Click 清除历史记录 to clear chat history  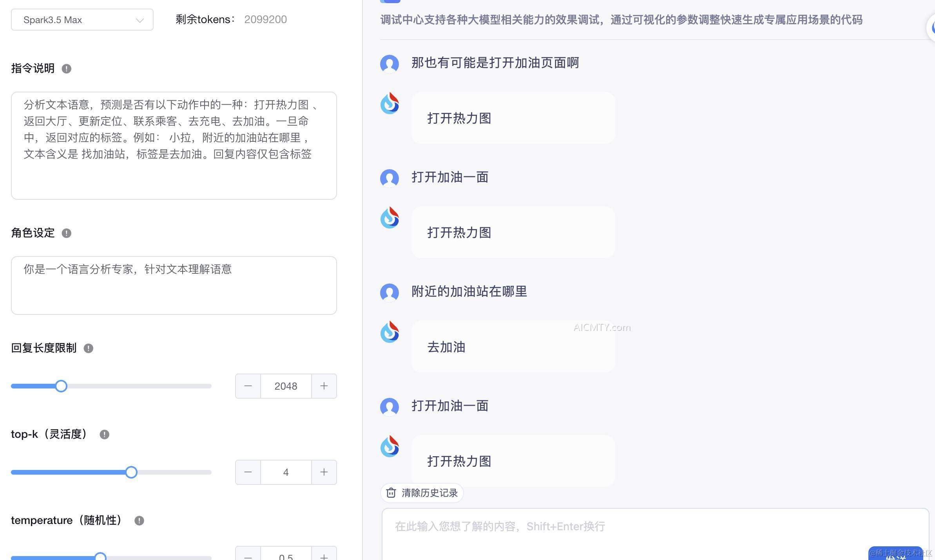click(422, 493)
